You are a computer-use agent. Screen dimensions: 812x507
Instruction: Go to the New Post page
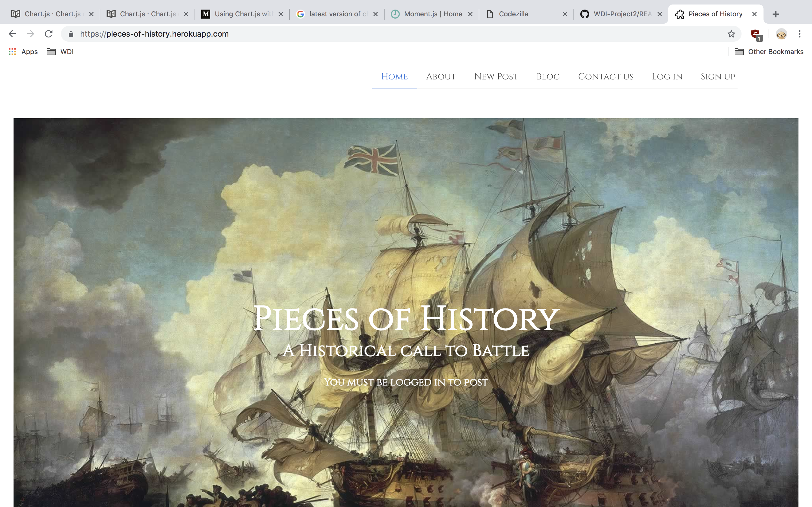[496, 76]
